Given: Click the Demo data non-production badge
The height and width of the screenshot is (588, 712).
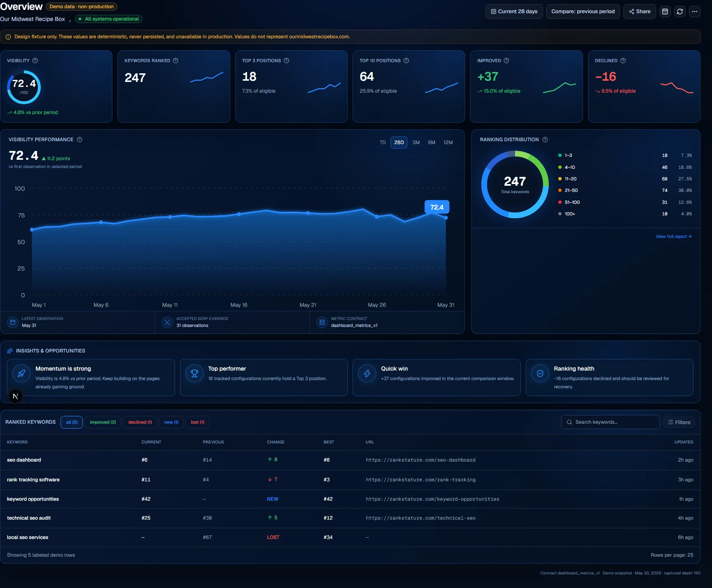Looking at the screenshot, I should tap(82, 7).
